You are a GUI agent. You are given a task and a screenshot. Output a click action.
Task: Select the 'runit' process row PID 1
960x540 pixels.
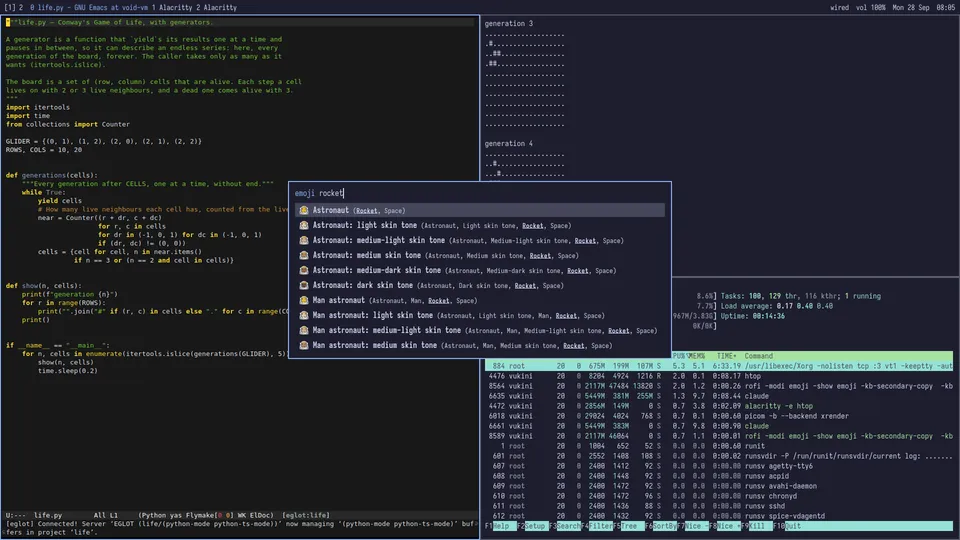point(719,446)
